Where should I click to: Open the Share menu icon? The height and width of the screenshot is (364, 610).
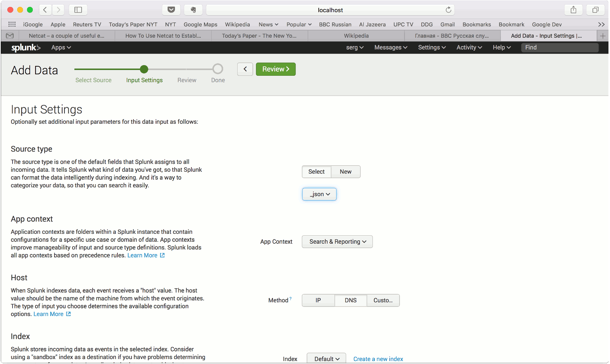click(x=573, y=10)
